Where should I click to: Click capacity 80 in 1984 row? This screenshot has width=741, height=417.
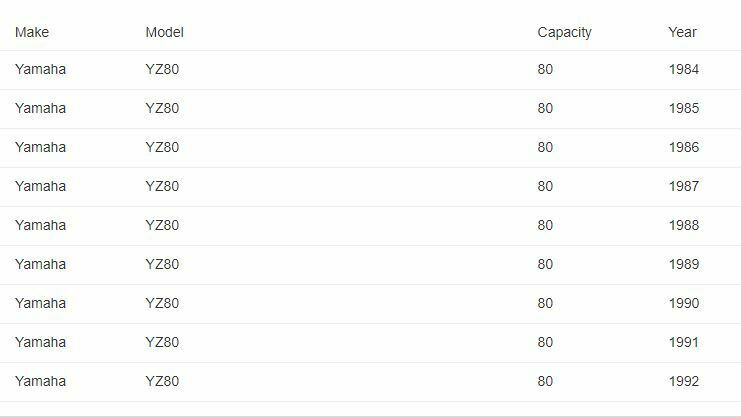pos(545,69)
